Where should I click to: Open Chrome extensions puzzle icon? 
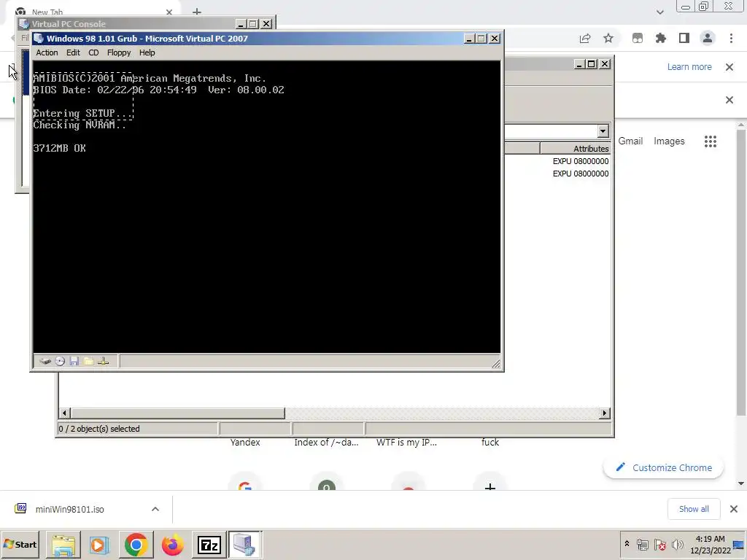(661, 39)
